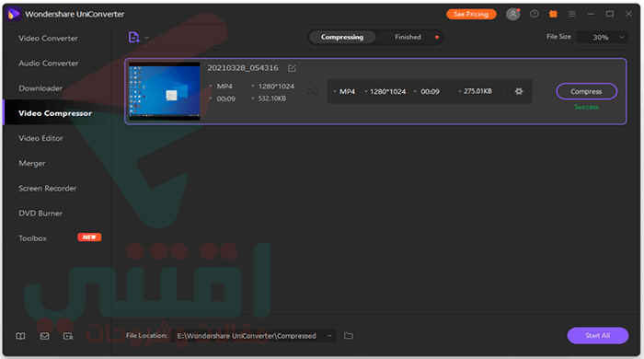Screen dimensions: 644x359
Task: Click the video thumbnail for 20210328_054316
Action: point(165,91)
